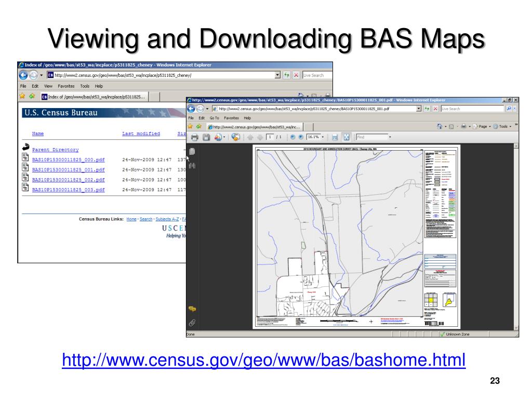Open View menu in directory window
The image size is (532, 399).
(x=48, y=86)
